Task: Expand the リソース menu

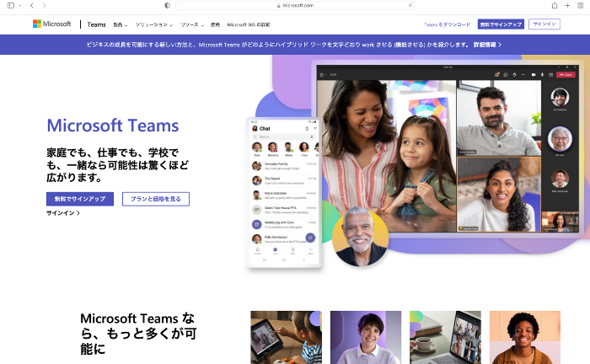Action: (x=192, y=24)
